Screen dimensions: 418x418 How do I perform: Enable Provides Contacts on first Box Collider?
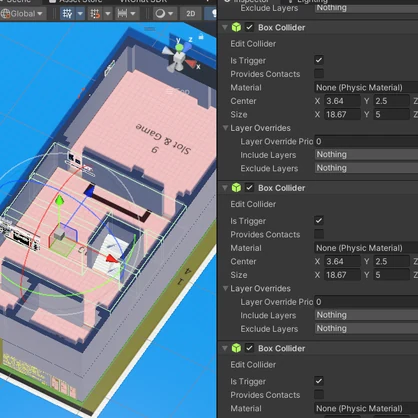[x=319, y=73]
